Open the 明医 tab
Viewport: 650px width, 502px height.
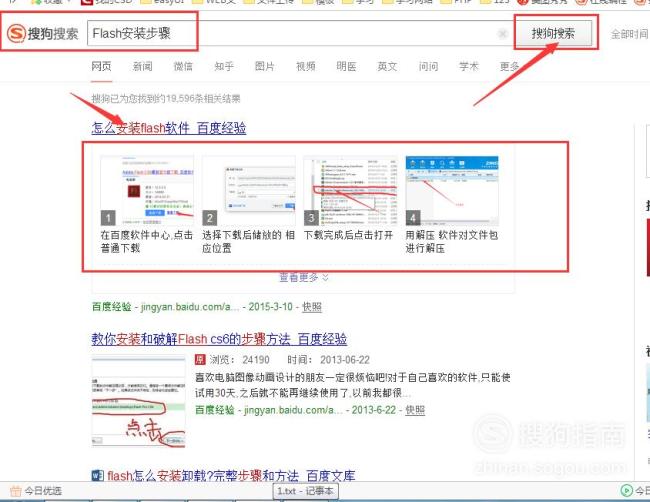coord(346,66)
